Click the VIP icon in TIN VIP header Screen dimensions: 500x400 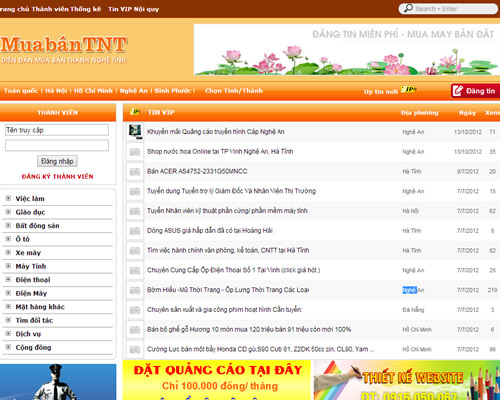pyautogui.click(x=135, y=112)
